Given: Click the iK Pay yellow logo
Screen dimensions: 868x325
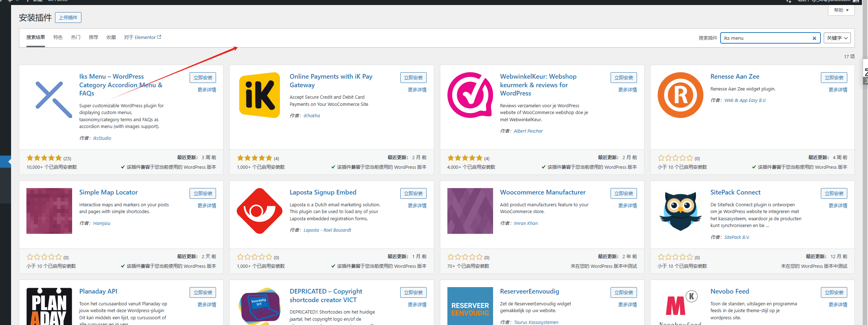Looking at the screenshot, I should [260, 95].
